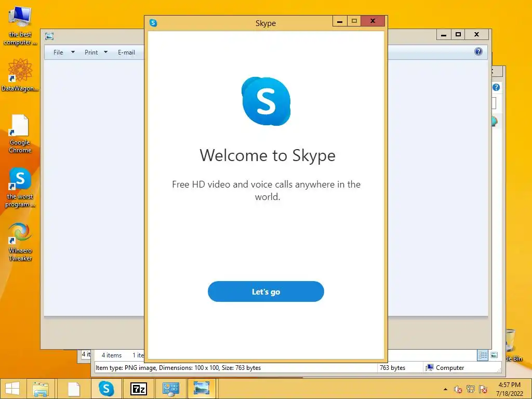Viewport: 532px width, 399px height.
Task: Minimize the Photo Viewer window
Action: click(444, 35)
